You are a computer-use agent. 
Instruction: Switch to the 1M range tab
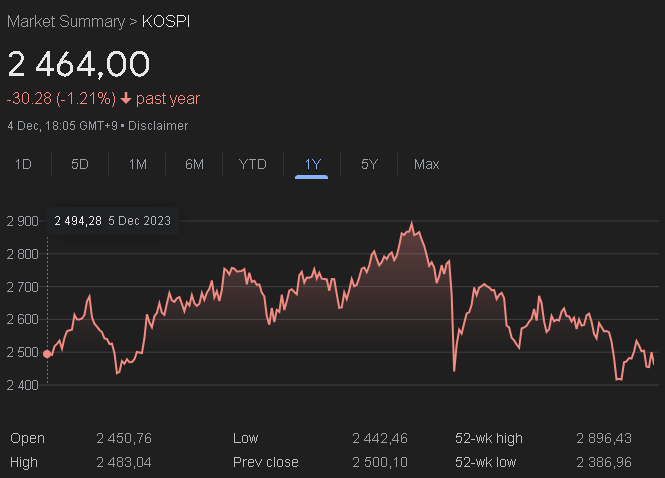137,164
